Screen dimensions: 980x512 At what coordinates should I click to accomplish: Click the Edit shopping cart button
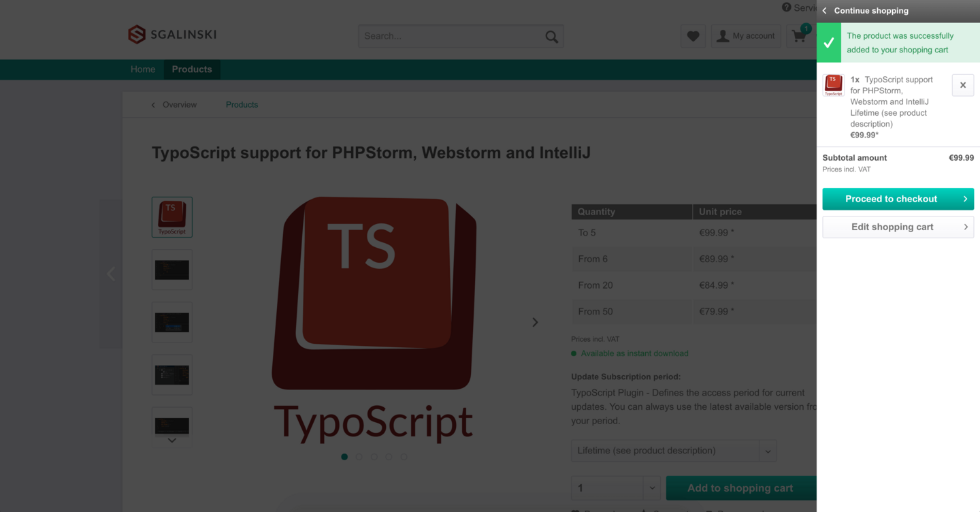tap(898, 227)
